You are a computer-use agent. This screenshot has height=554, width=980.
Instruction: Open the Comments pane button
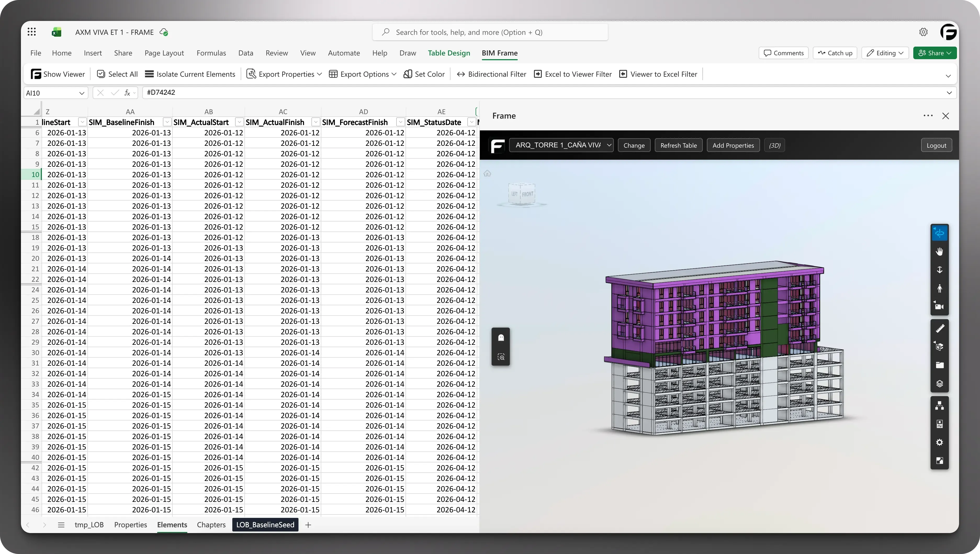[x=783, y=53]
